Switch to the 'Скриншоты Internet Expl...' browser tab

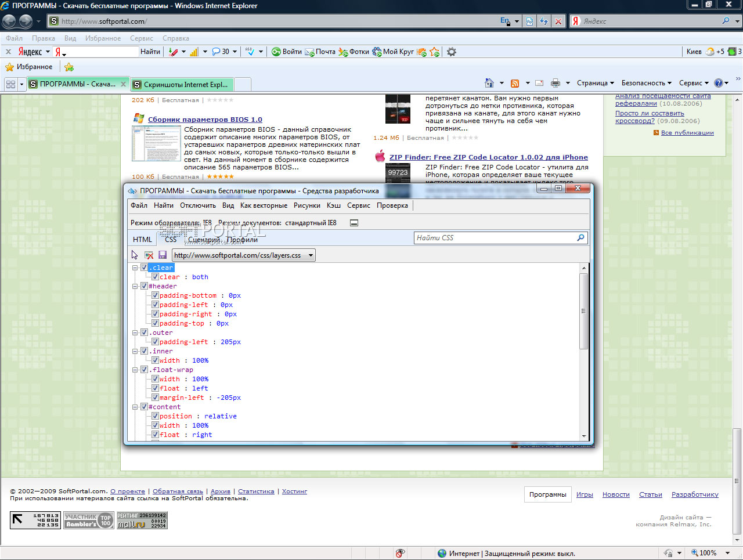[182, 85]
